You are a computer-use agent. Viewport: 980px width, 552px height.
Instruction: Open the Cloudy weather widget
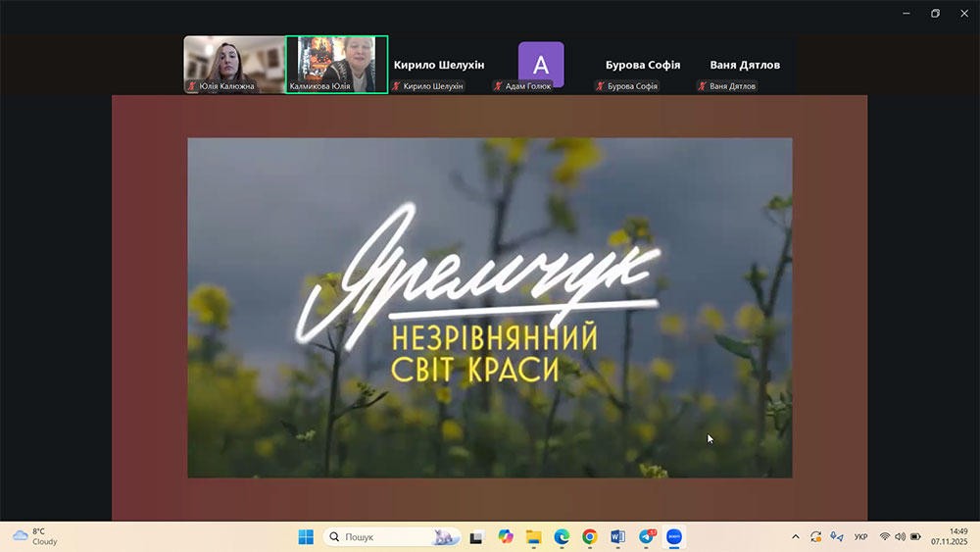[35, 536]
